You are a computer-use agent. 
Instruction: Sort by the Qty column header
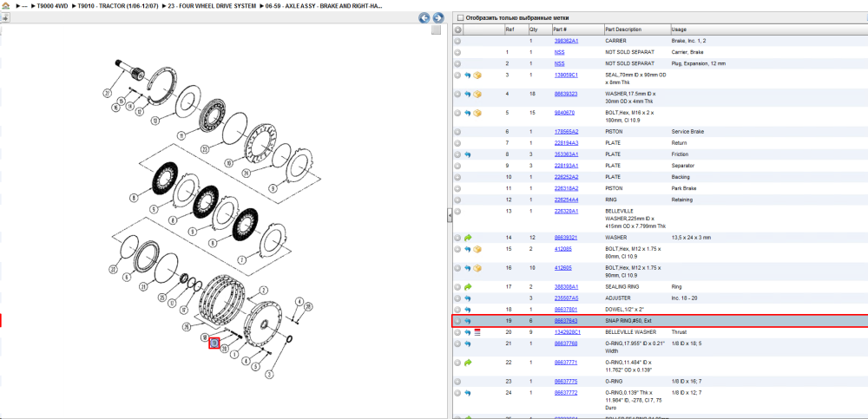point(539,29)
